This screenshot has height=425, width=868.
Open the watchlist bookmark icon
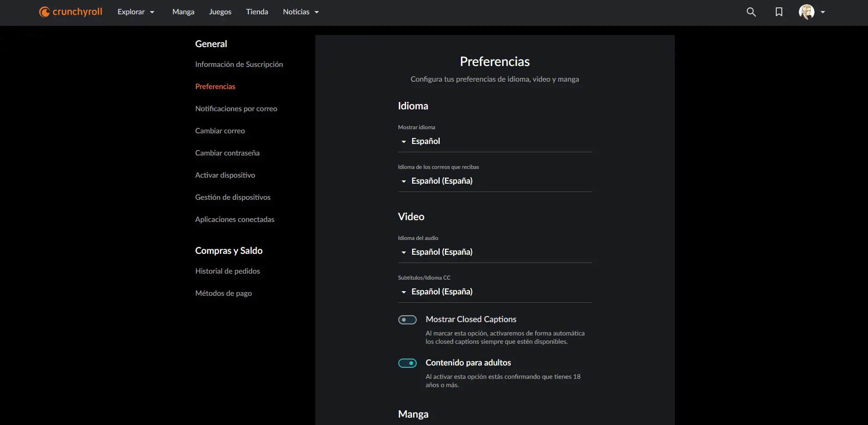point(779,12)
